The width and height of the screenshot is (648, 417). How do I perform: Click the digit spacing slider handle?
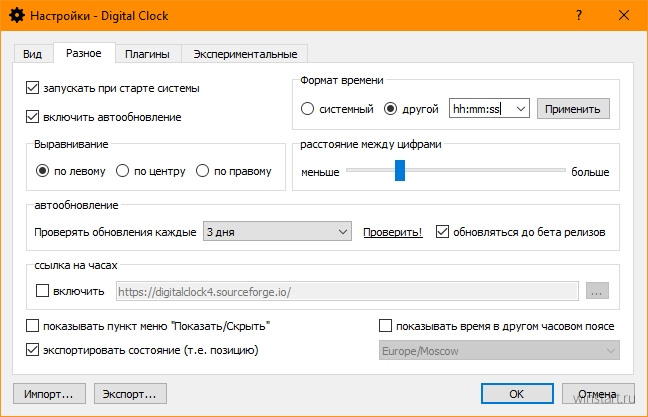[400, 171]
